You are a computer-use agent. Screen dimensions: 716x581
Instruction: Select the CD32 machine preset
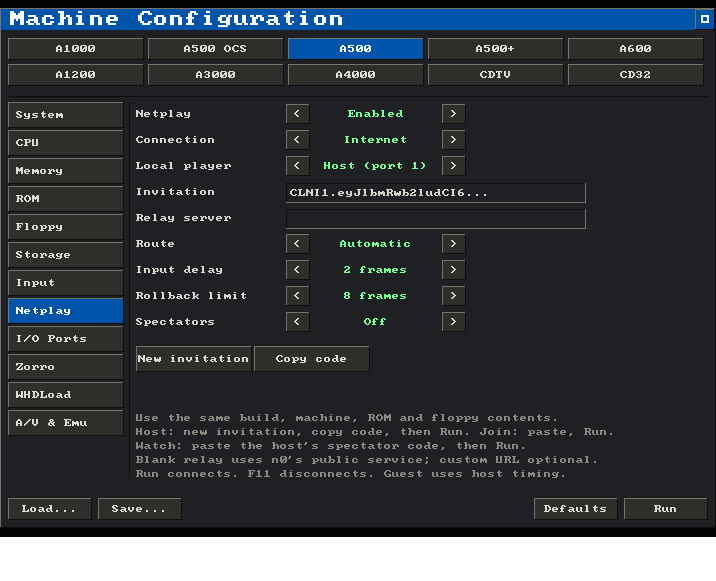point(635,75)
